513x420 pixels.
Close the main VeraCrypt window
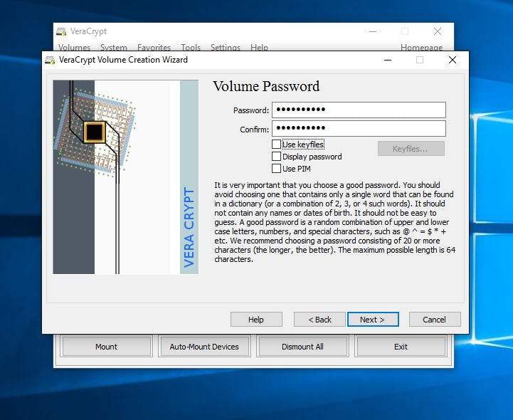coord(438,32)
